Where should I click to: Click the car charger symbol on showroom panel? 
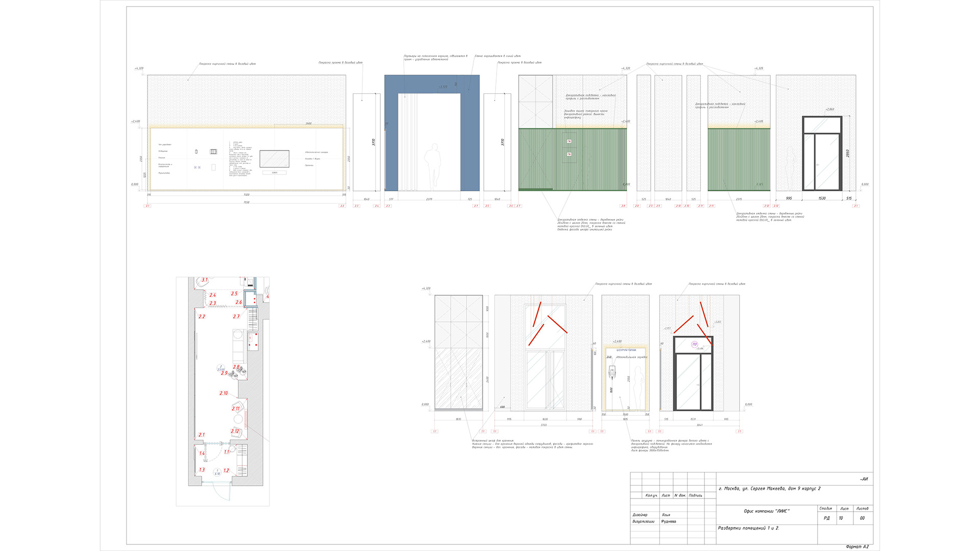[x=612, y=373]
